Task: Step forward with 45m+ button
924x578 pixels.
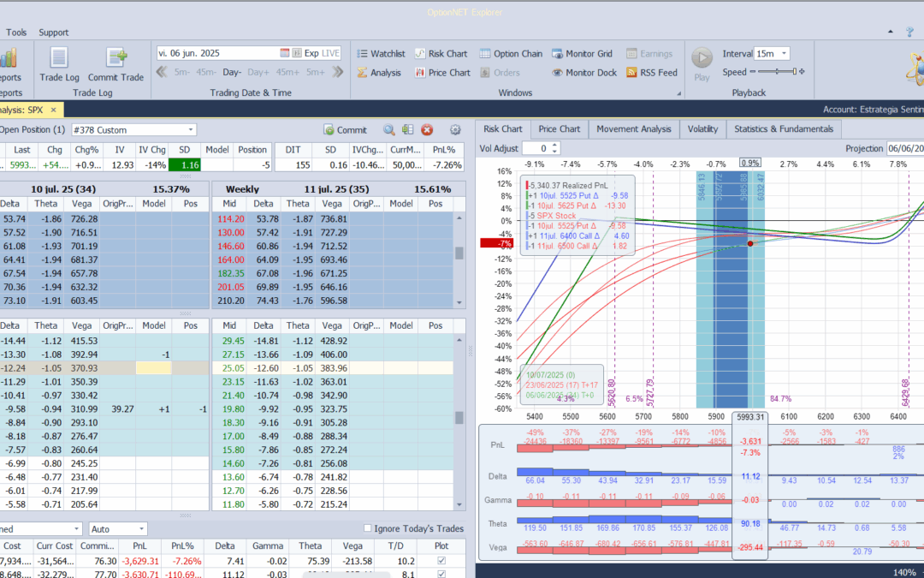Action: [x=287, y=72]
